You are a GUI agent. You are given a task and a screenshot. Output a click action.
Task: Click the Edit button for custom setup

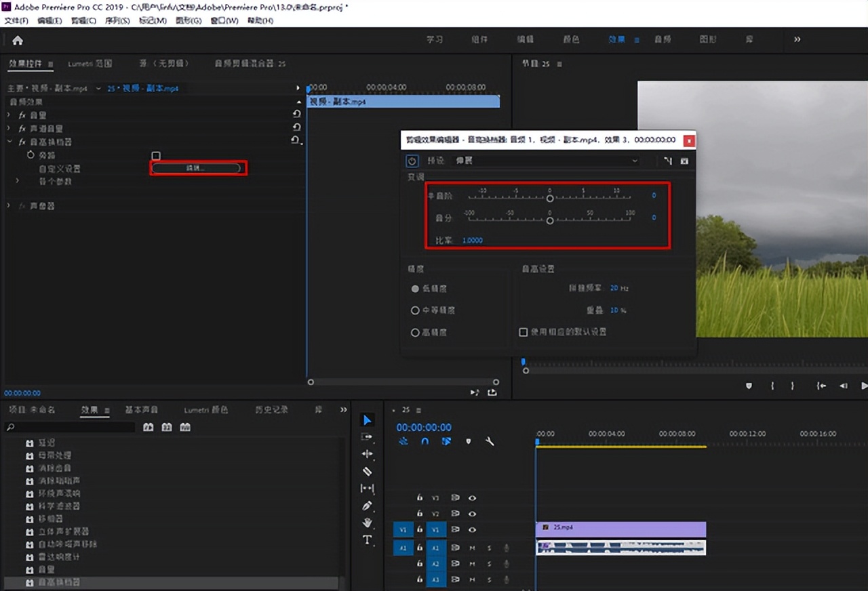pyautogui.click(x=196, y=168)
